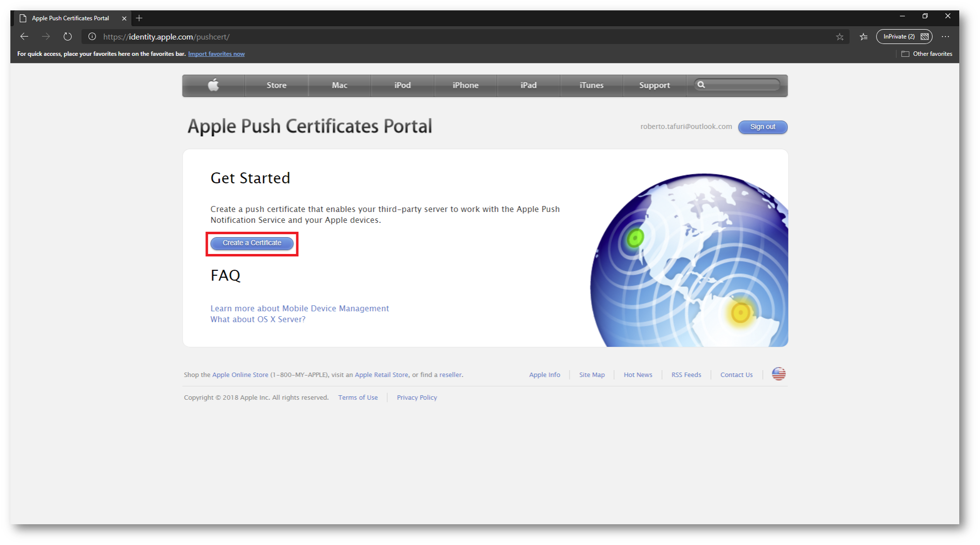980x545 pixels.
Task: Click the Sign out button
Action: (763, 127)
